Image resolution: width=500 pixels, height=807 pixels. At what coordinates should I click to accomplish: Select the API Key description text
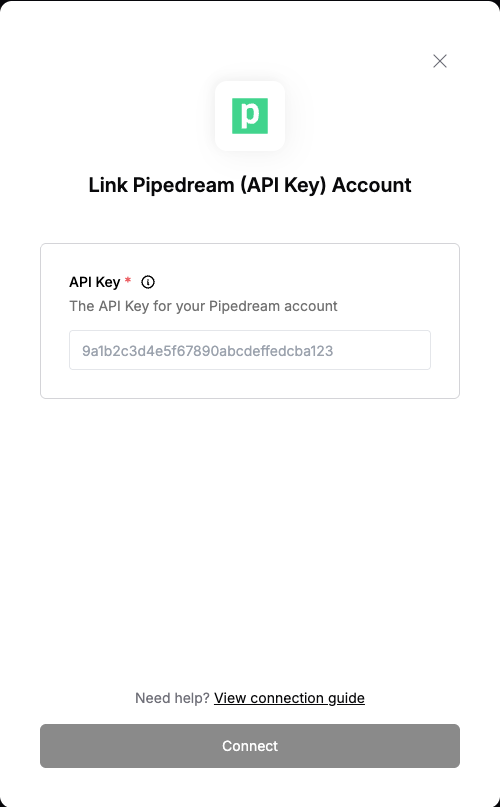click(x=203, y=306)
